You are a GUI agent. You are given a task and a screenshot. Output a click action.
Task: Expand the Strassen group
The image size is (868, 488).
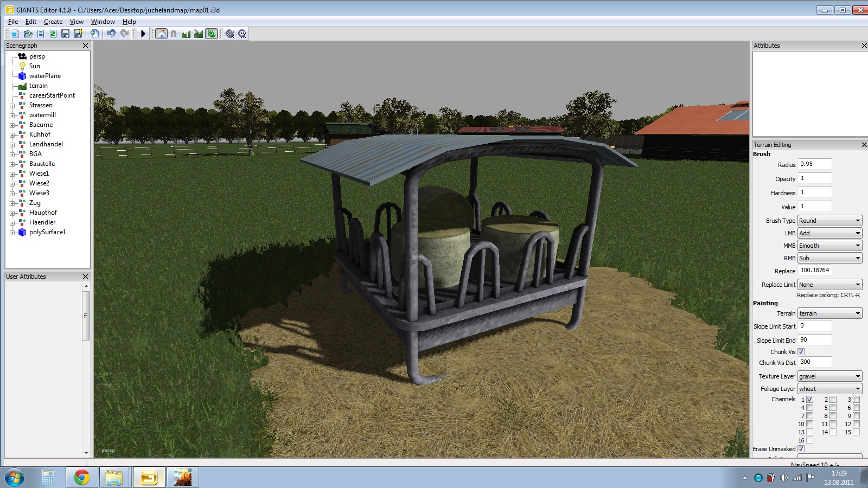[x=12, y=106]
